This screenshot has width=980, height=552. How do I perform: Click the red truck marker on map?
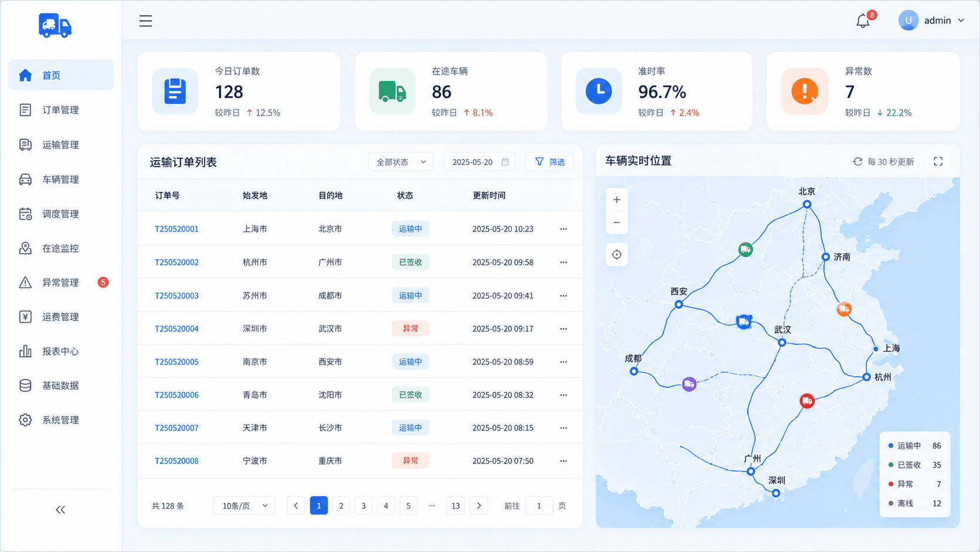tap(807, 401)
